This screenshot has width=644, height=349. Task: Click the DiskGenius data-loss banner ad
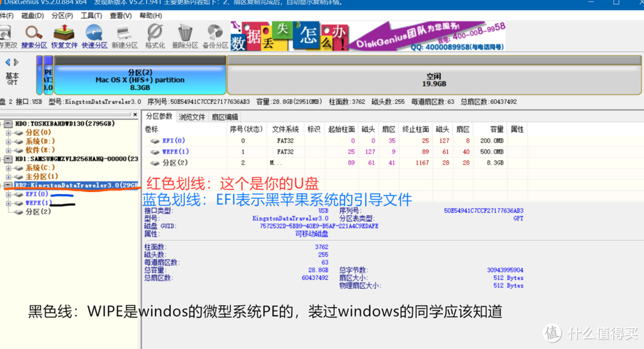[x=368, y=36]
